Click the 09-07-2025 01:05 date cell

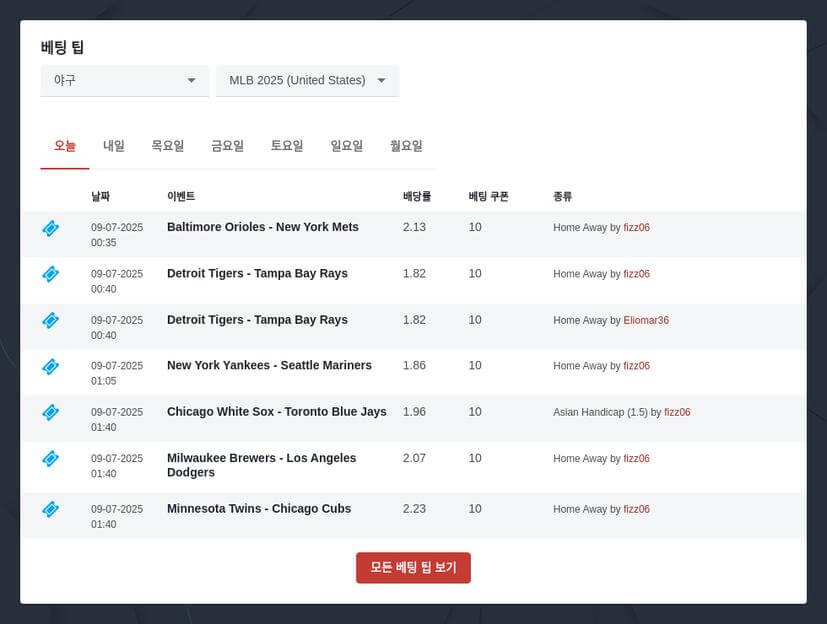pyautogui.click(x=117, y=373)
